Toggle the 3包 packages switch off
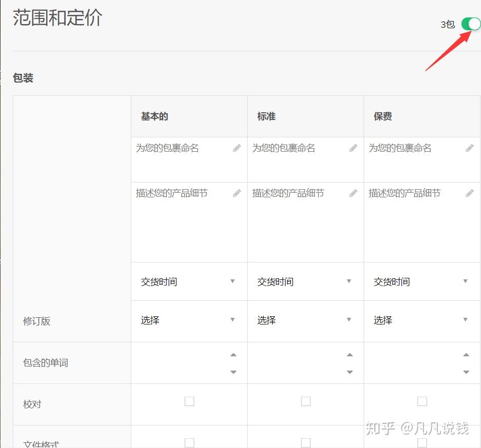Image resolution: width=481 pixels, height=448 pixels. pyautogui.click(x=471, y=24)
